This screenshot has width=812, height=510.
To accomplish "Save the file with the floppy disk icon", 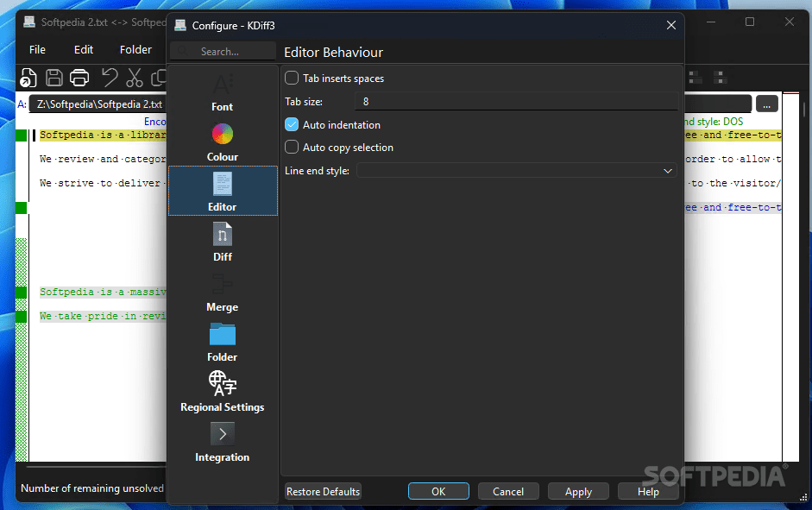I will click(54, 78).
